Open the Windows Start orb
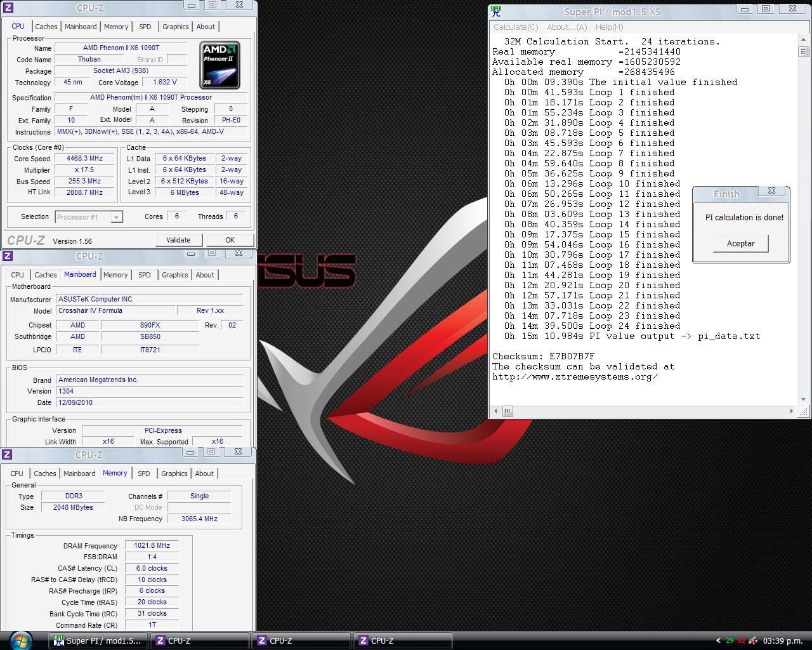 tap(21, 640)
